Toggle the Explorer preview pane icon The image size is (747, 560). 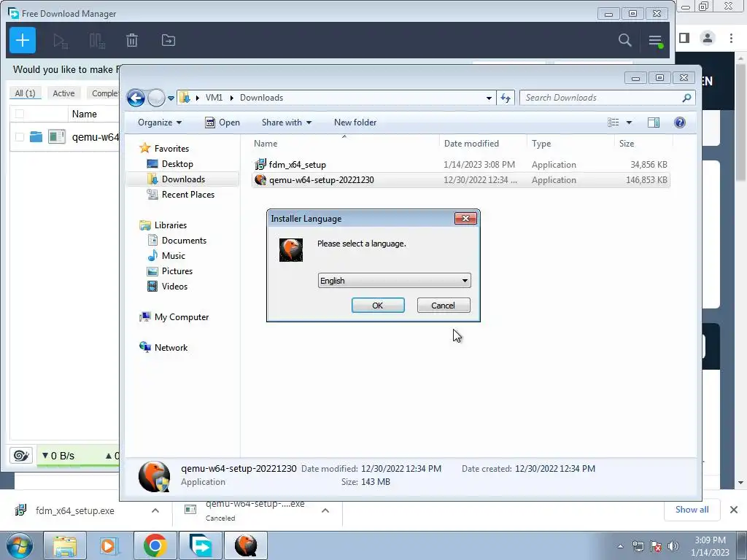tap(654, 122)
